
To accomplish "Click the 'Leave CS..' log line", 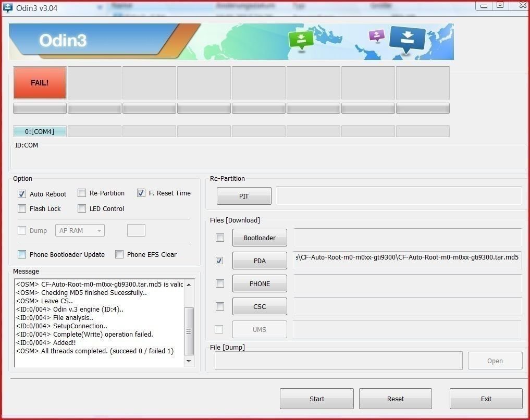I will [x=45, y=301].
